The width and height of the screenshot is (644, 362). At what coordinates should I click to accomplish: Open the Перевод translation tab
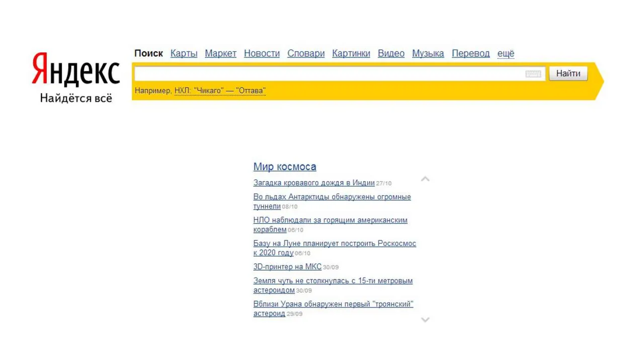coord(470,53)
